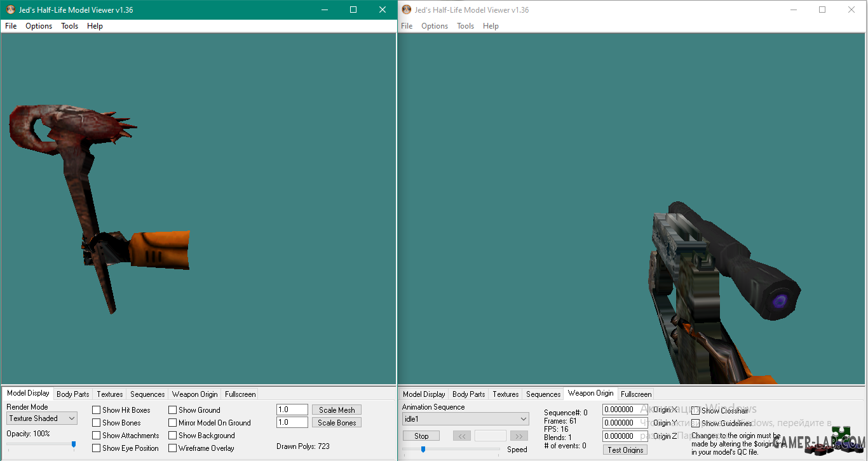Viewport: 868px width, 461px height.
Task: Switch to Body Parts tab in the left window
Action: pyautogui.click(x=73, y=394)
